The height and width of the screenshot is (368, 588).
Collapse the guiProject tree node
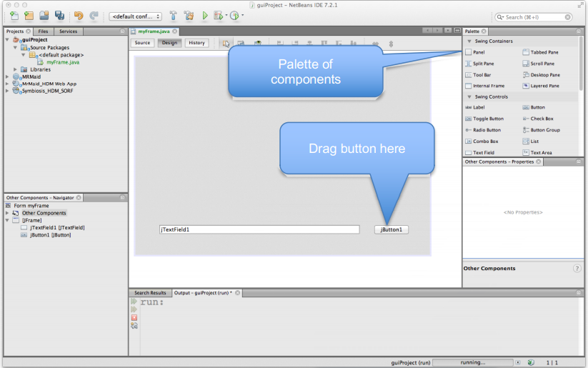click(7, 39)
